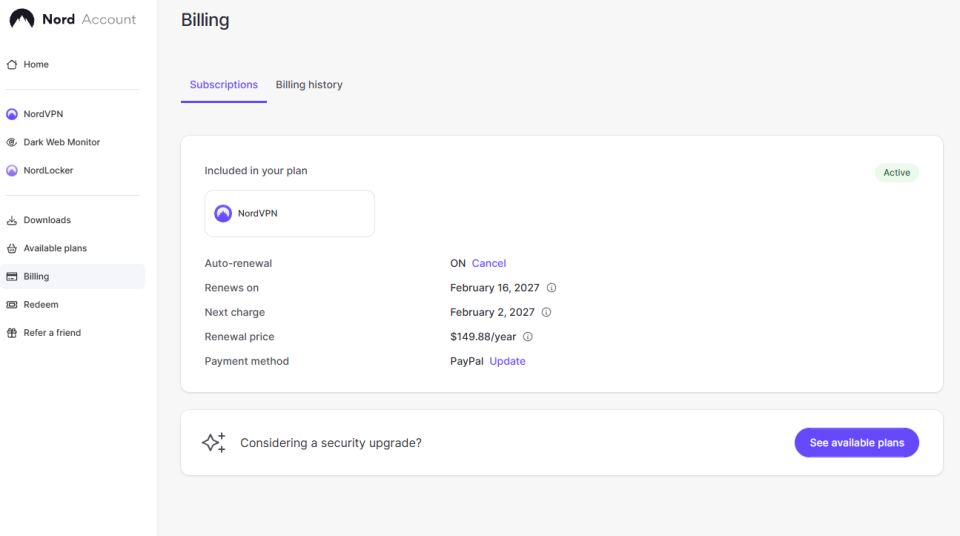Image resolution: width=960 pixels, height=536 pixels.
Task: Click the NordVPN logo inside plan card
Action: point(223,213)
